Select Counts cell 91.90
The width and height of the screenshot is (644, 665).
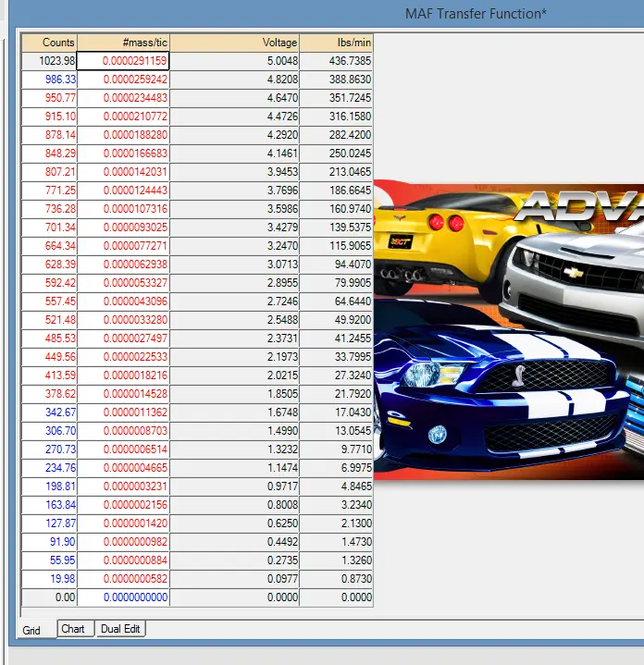[x=49, y=543]
